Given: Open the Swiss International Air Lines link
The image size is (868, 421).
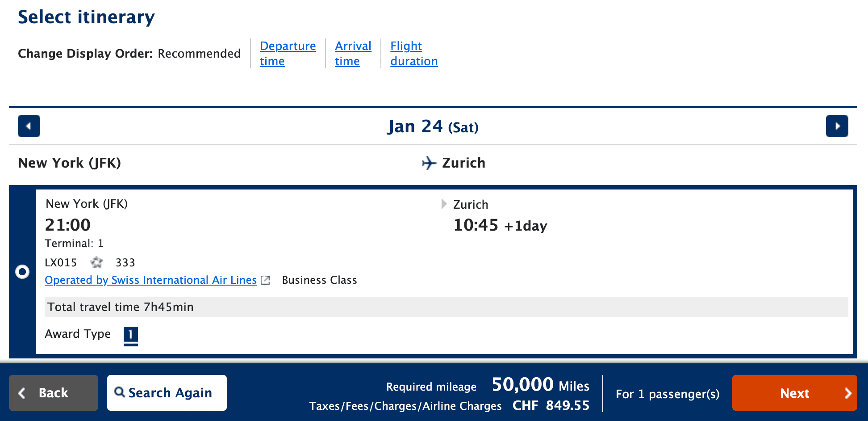Looking at the screenshot, I should (x=150, y=280).
